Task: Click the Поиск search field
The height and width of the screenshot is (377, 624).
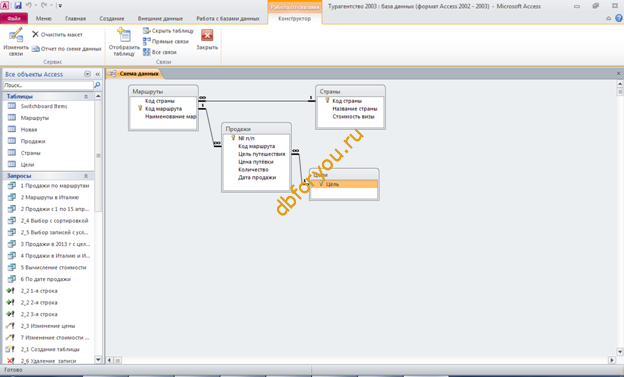Action: (x=48, y=85)
